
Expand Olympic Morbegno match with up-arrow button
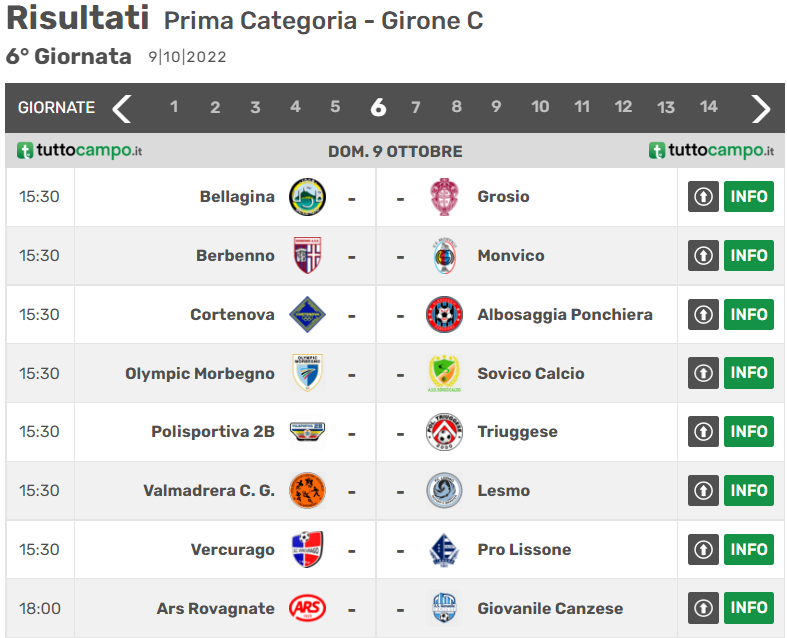pos(703,373)
